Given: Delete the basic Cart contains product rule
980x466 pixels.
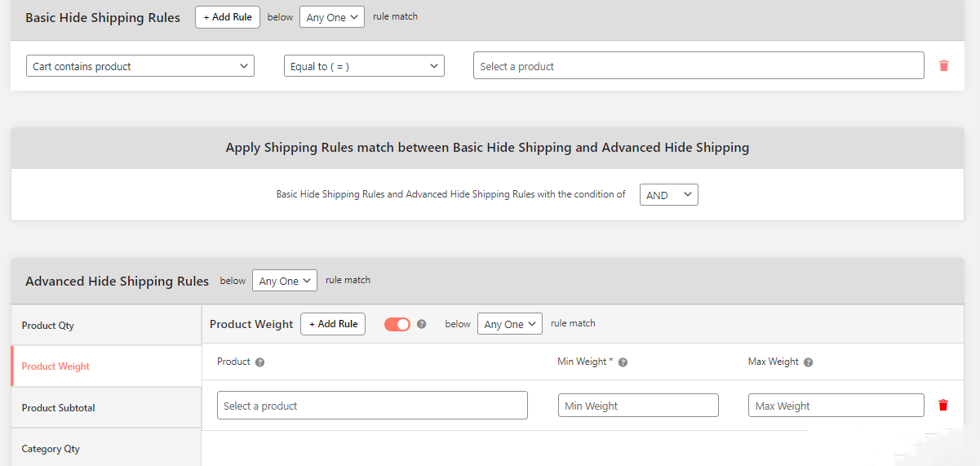Looking at the screenshot, I should point(943,66).
